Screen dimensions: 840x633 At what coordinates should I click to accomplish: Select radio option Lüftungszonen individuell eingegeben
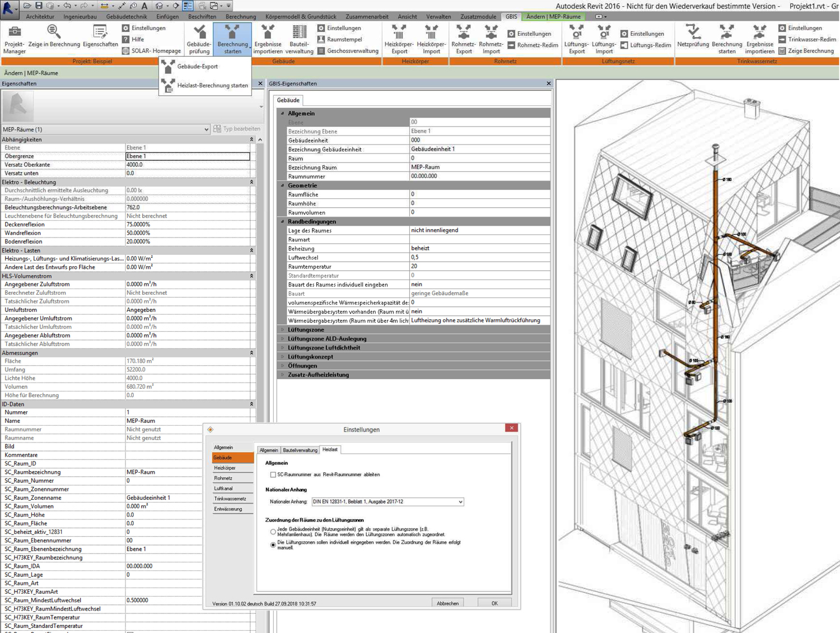point(273,544)
